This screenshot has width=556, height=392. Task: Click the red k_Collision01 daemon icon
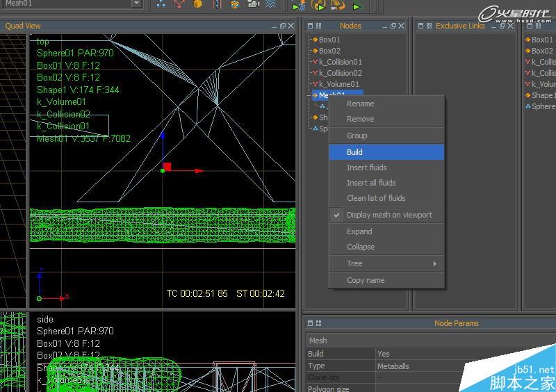[315, 62]
